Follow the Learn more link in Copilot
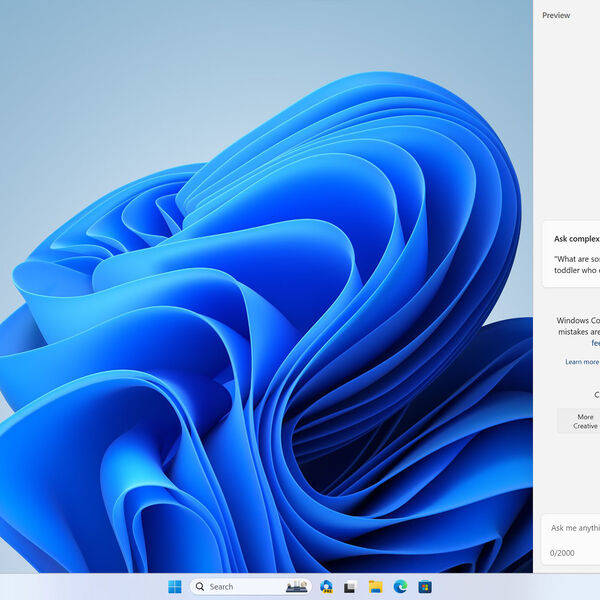The height and width of the screenshot is (600, 600). [582, 362]
